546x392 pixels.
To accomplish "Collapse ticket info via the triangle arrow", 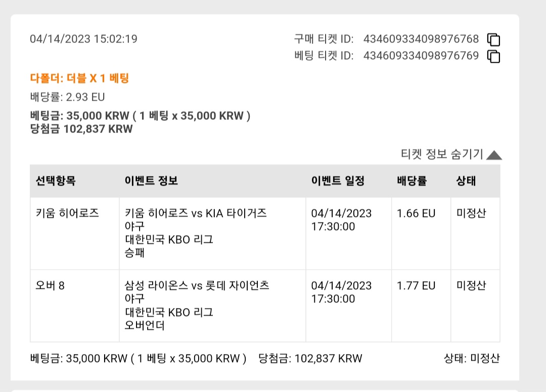I will coord(494,155).
